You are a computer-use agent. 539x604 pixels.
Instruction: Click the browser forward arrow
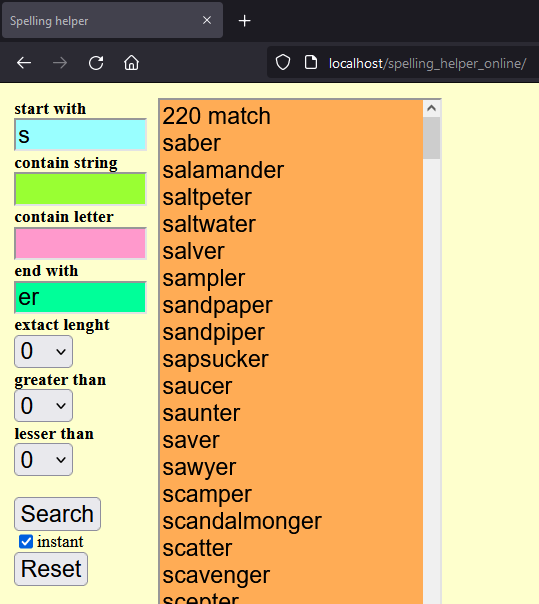[x=60, y=63]
